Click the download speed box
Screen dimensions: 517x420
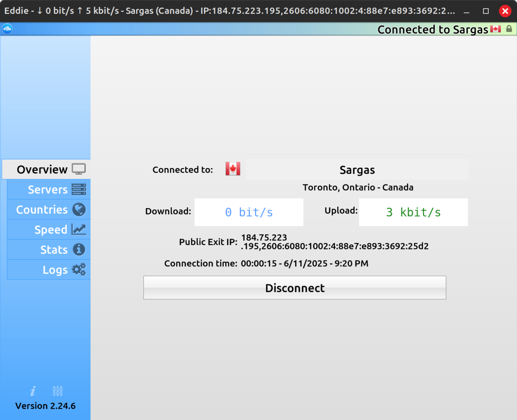[249, 212]
